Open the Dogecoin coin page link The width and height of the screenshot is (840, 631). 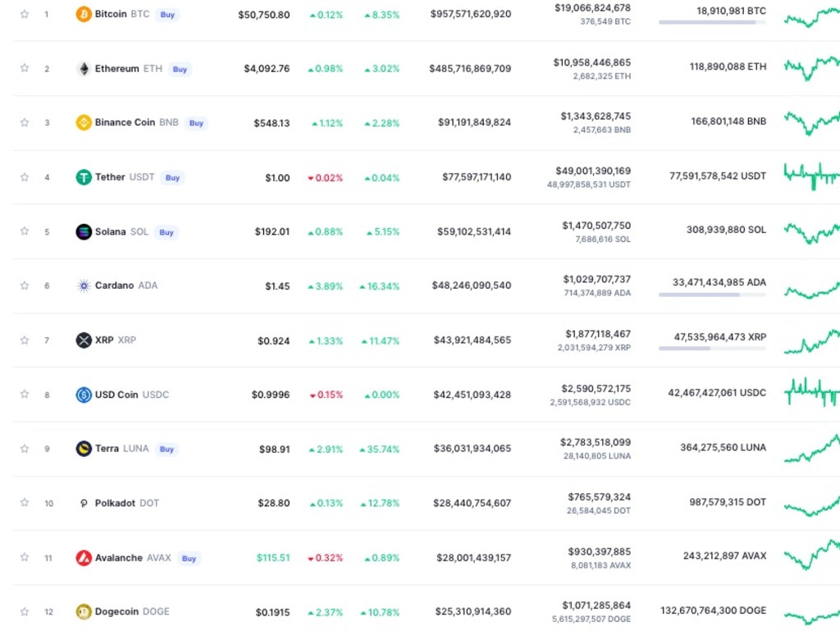pyautogui.click(x=132, y=611)
